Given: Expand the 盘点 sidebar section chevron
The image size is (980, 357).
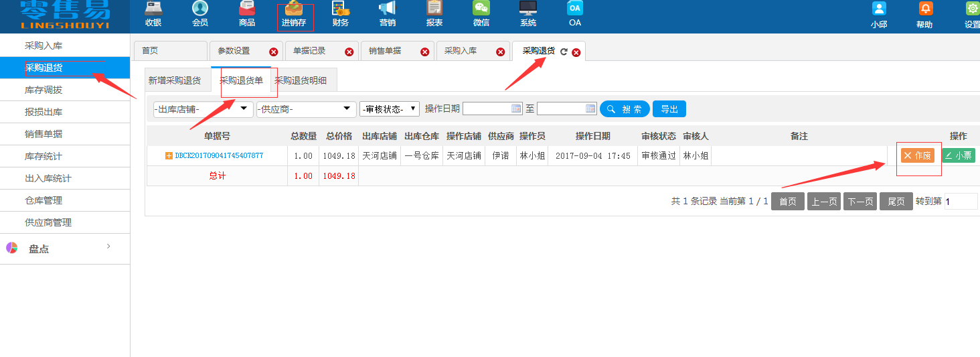Looking at the screenshot, I should (x=108, y=247).
